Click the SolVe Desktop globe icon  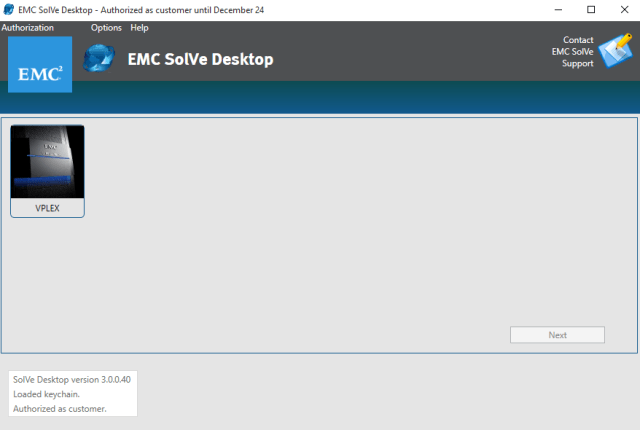99,58
